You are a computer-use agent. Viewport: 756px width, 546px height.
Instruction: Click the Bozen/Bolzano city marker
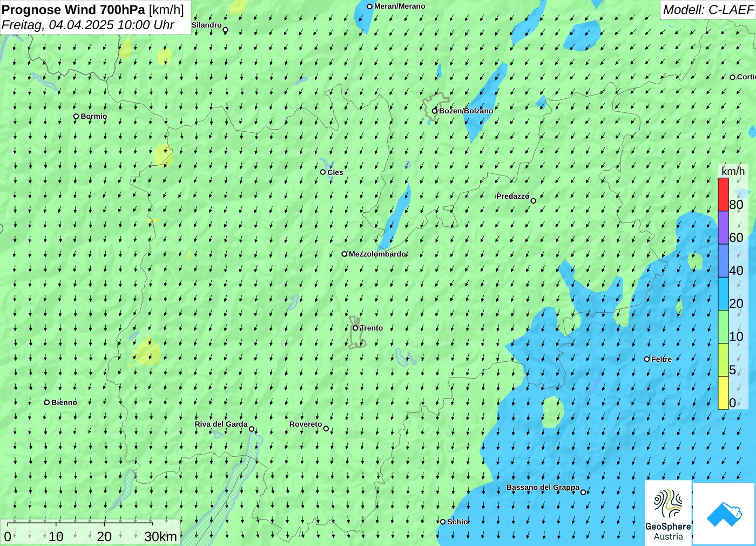pyautogui.click(x=434, y=111)
